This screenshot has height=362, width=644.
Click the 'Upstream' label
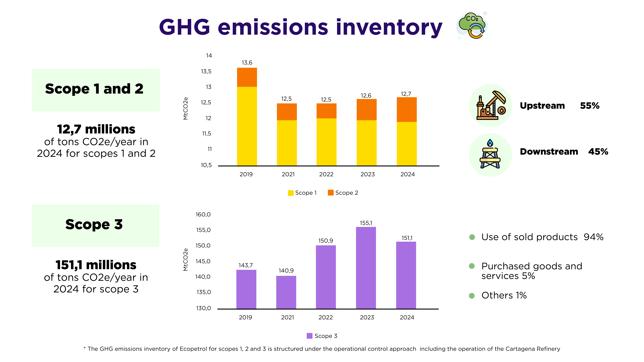point(542,106)
